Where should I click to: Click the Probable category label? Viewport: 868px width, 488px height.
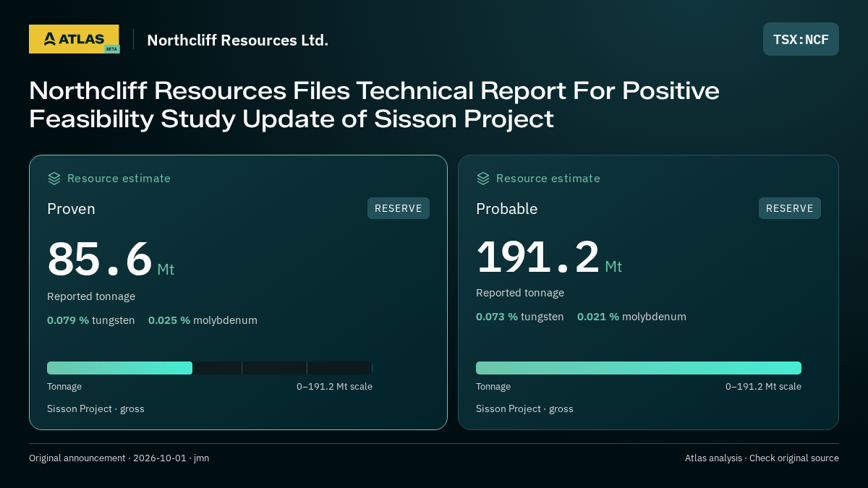[507, 209]
